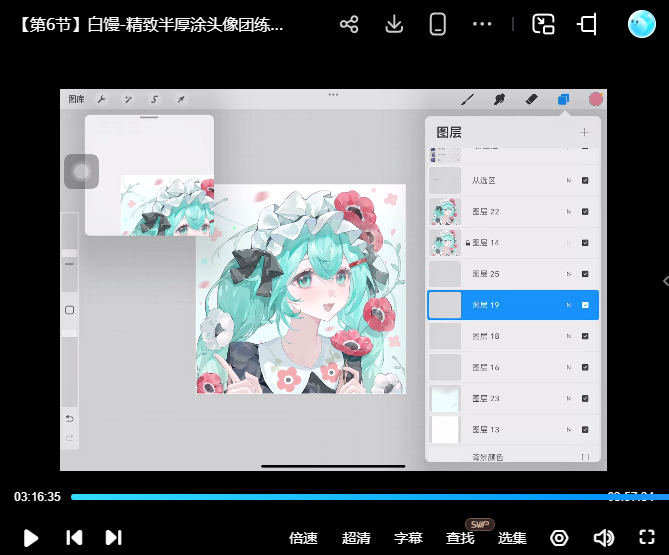
Task: Play the video
Action: (x=31, y=538)
